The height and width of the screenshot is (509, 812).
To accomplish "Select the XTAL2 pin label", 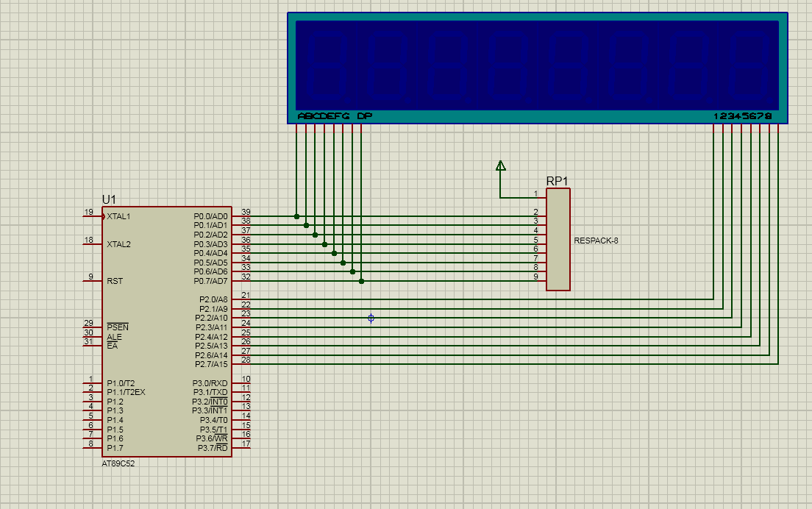I will point(118,244).
